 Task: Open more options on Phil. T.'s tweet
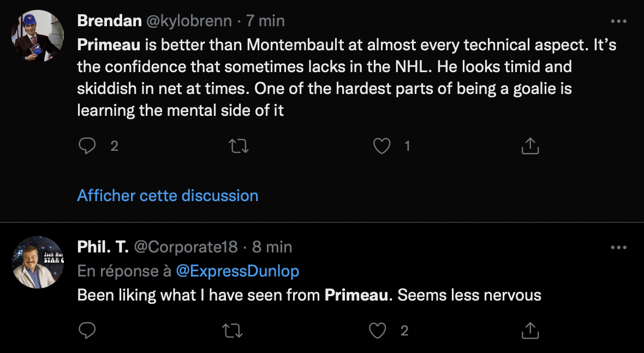point(618,248)
